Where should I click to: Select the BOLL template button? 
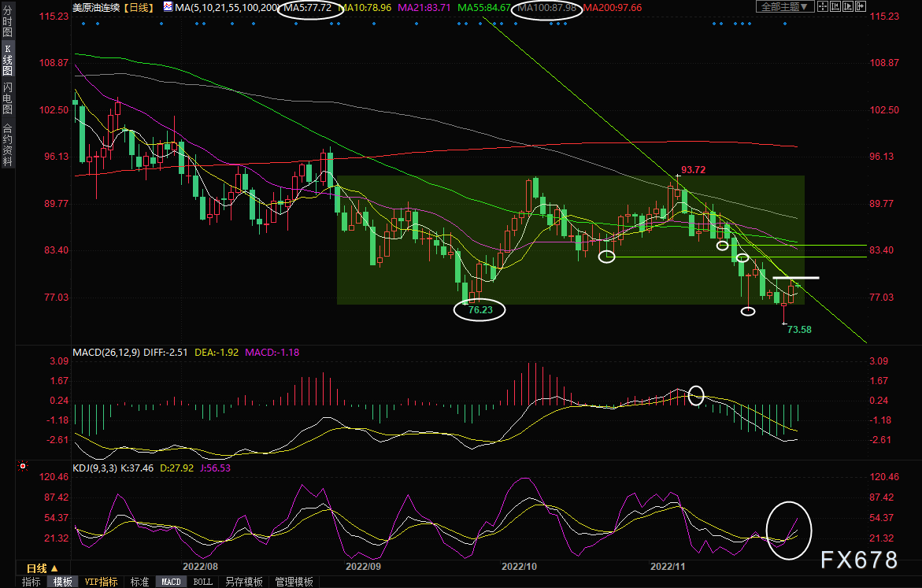203,582
